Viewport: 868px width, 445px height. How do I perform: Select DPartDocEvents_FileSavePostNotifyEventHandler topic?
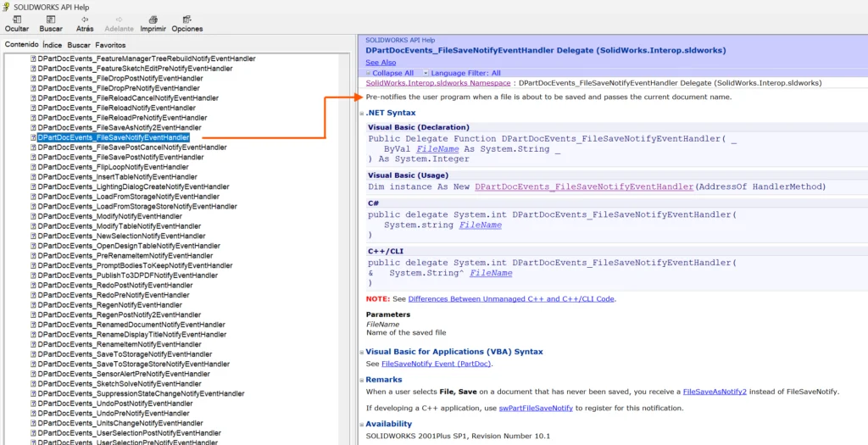(x=119, y=157)
